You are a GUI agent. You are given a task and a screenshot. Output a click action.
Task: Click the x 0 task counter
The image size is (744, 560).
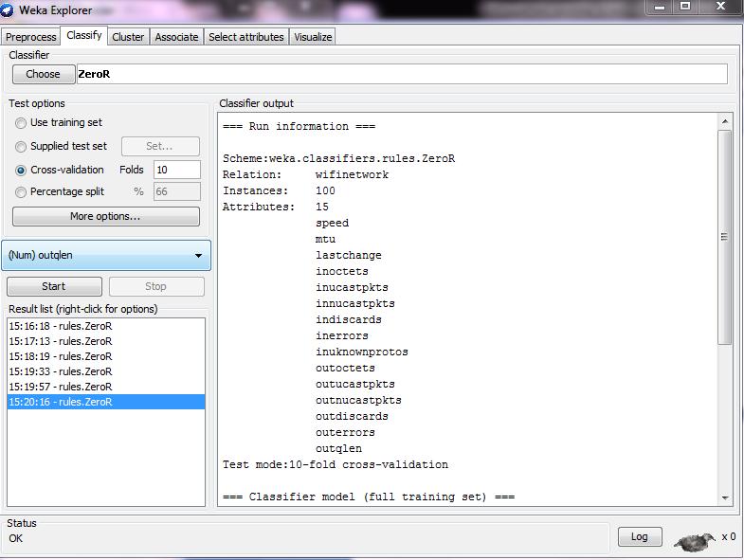coord(729,536)
